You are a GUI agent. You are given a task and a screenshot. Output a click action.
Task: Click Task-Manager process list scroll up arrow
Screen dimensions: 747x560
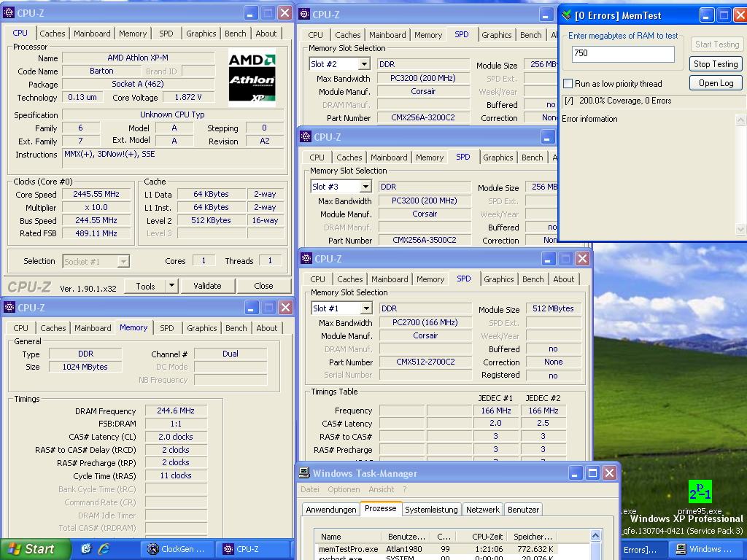coord(595,536)
